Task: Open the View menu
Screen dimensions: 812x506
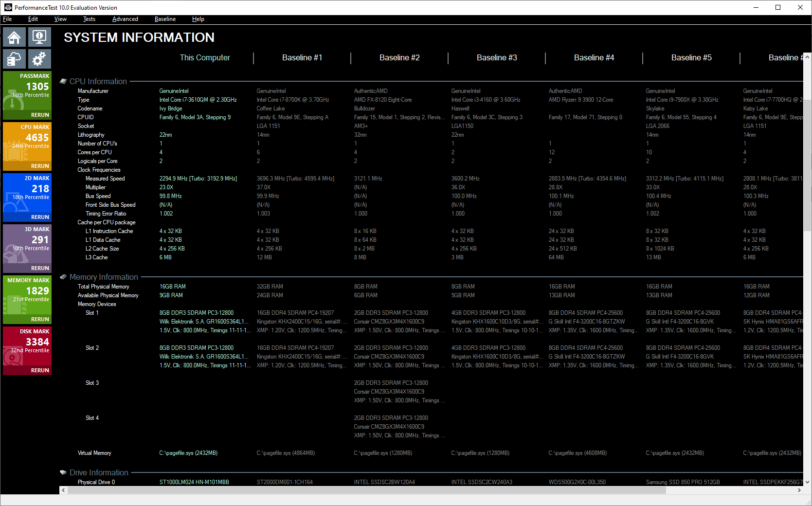Action: (60, 19)
